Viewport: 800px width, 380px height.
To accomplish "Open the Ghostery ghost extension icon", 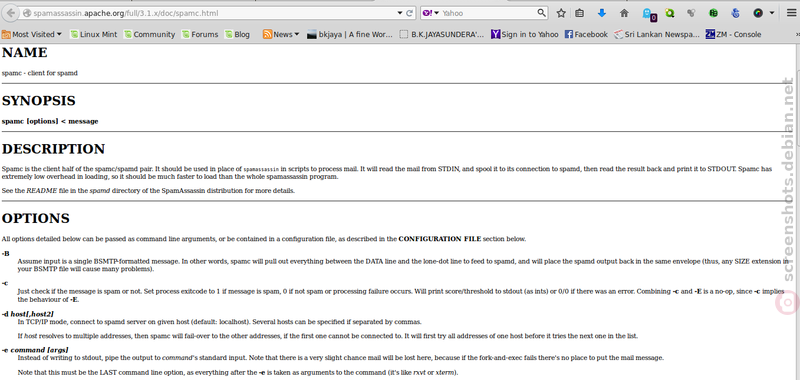I will point(648,14).
